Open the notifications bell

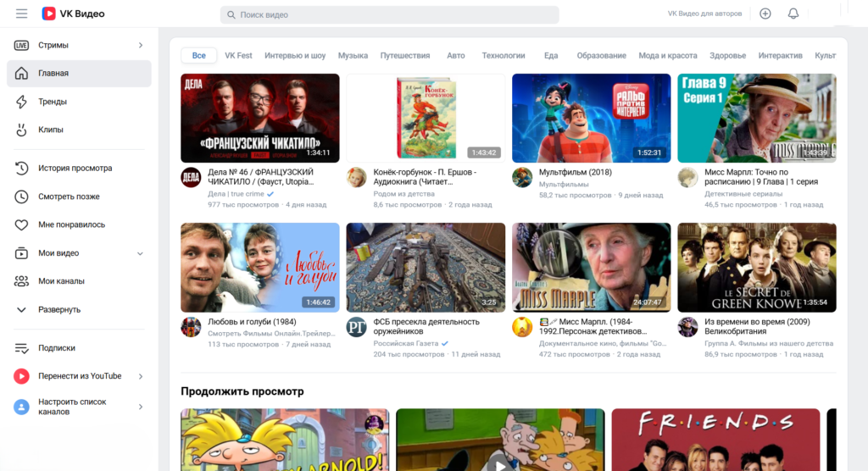coord(793,14)
